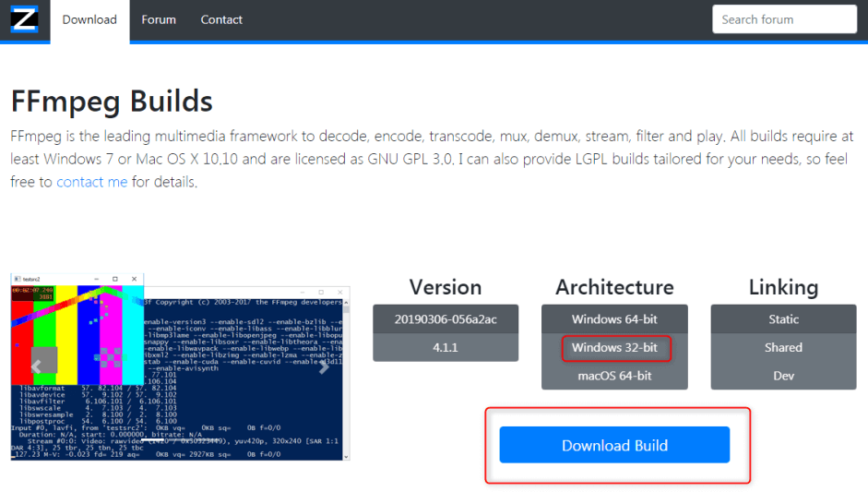This screenshot has width=868, height=492.
Task: Select Static linking
Action: [783, 319]
